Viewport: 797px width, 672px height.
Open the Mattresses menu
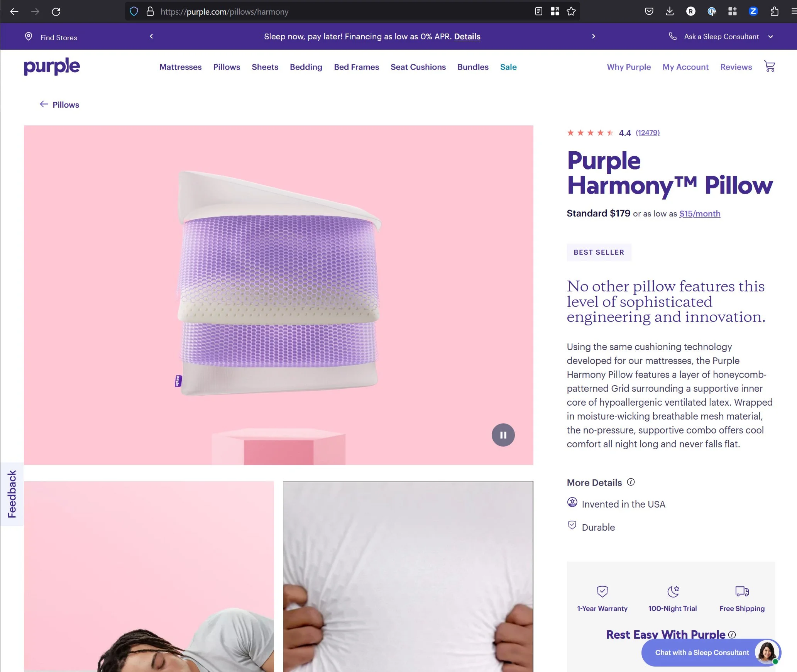[x=180, y=67]
